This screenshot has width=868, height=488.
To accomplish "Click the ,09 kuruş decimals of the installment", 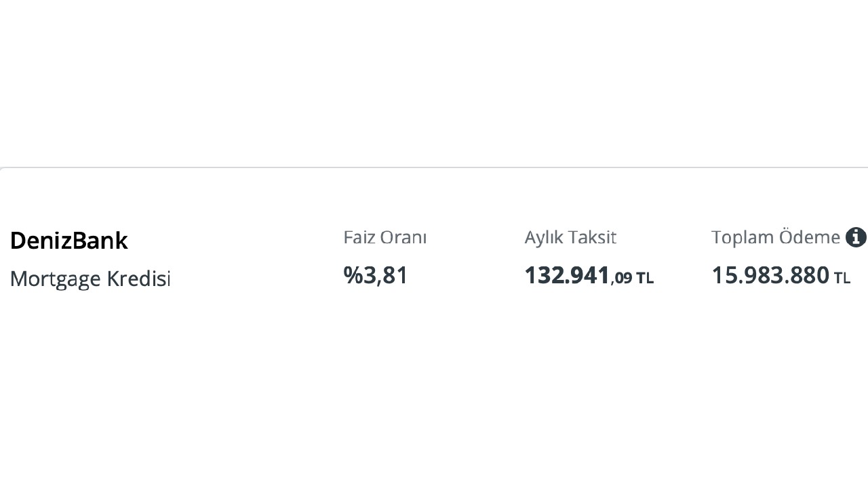I will click(x=621, y=278).
